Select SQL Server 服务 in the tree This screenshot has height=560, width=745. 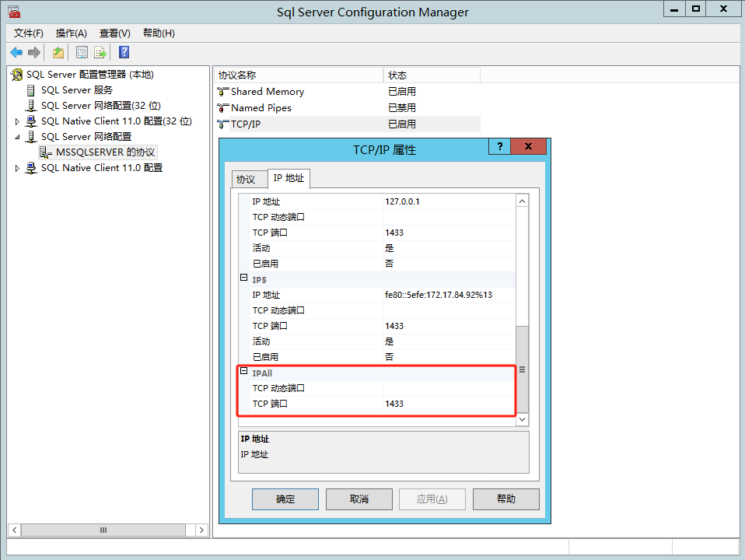[x=76, y=90]
